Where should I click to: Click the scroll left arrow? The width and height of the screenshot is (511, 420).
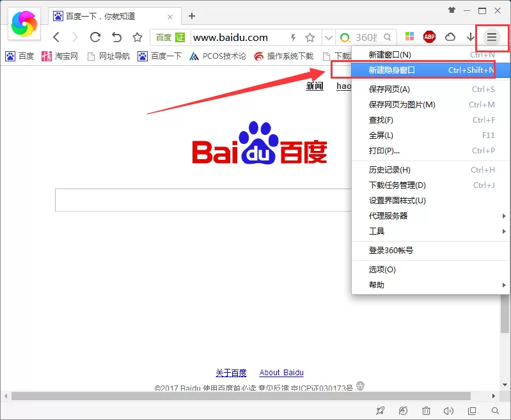(6, 396)
